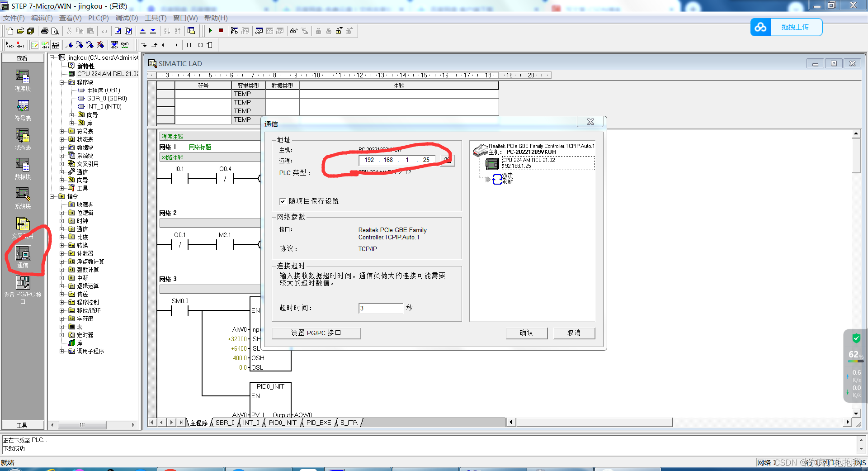
Task: Insert a coil using the ladder coil icon
Action: pyautogui.click(x=200, y=45)
